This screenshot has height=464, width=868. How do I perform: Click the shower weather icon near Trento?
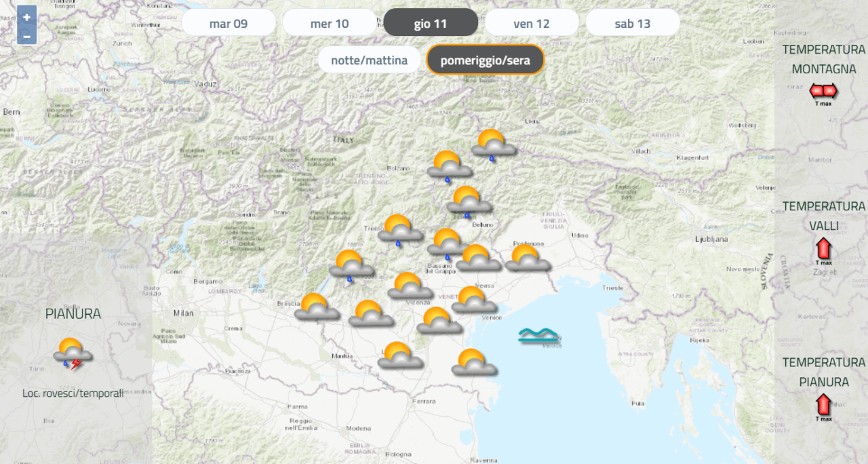coord(399,229)
